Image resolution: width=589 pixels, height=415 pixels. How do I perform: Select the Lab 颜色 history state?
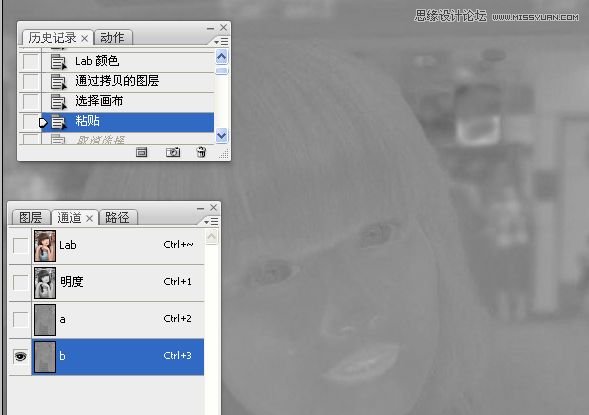click(128, 62)
